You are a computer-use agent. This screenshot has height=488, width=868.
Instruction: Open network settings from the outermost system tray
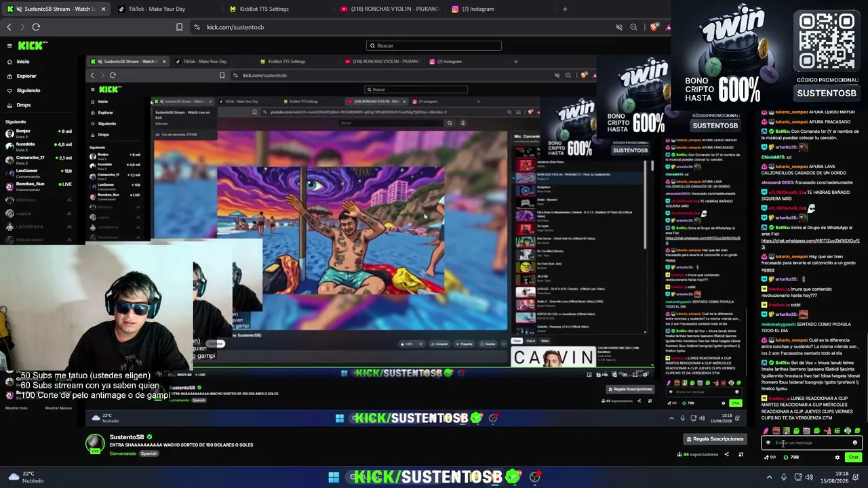799,477
